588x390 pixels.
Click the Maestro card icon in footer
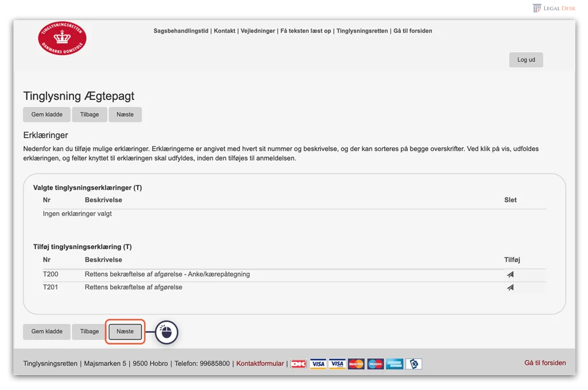pyautogui.click(x=376, y=364)
